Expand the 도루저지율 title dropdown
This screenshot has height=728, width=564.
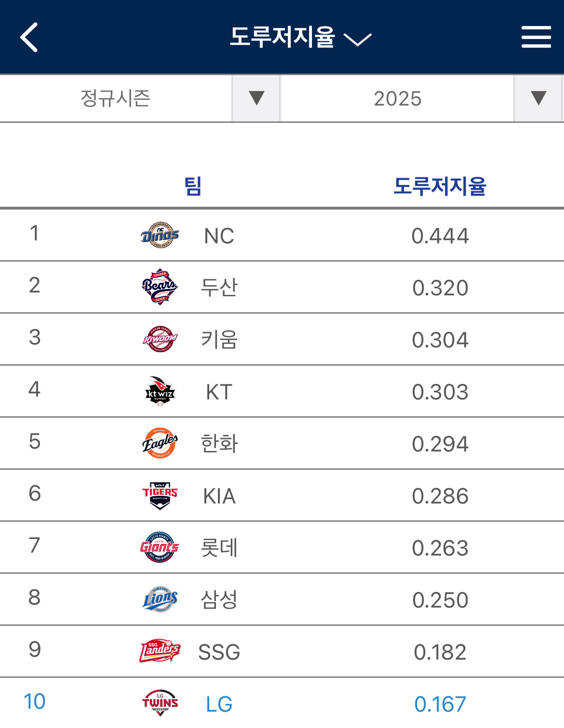[x=300, y=37]
